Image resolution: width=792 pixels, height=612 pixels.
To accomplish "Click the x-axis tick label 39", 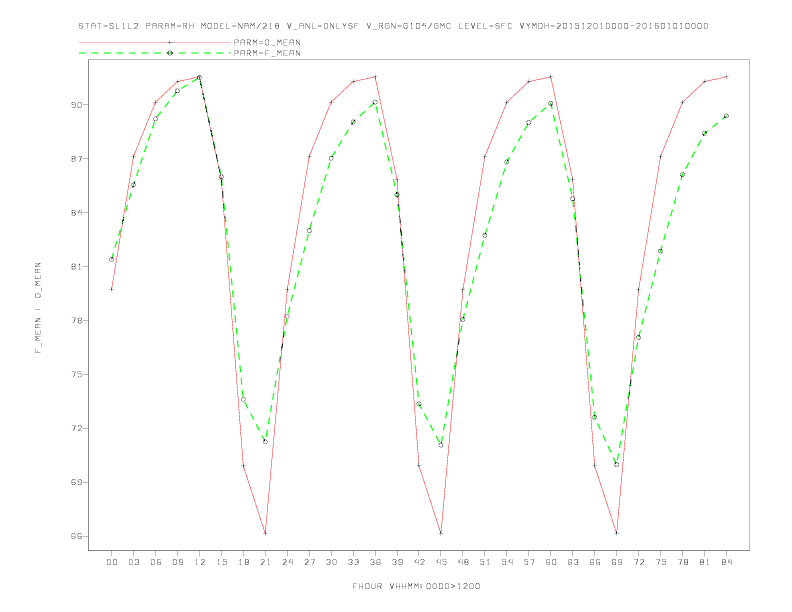I will [397, 562].
